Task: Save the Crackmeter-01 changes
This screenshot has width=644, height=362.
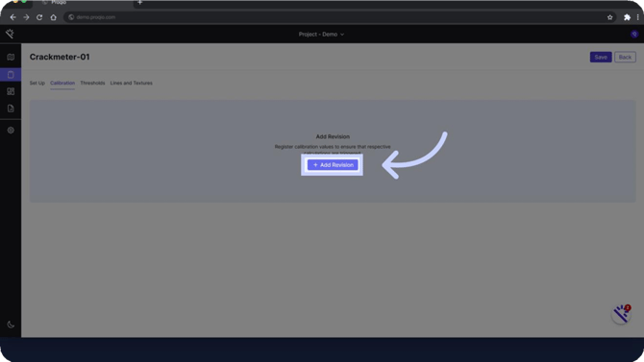Action: point(601,57)
